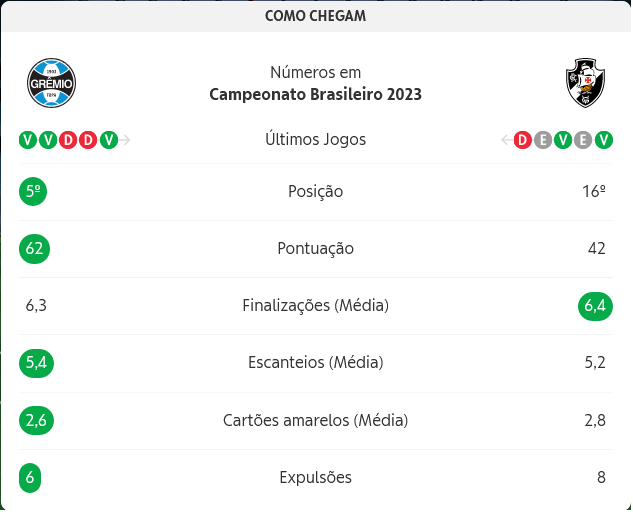Open the Campeonato Brasileiro 2023 title
This screenshot has height=512, width=633.
(x=315, y=95)
